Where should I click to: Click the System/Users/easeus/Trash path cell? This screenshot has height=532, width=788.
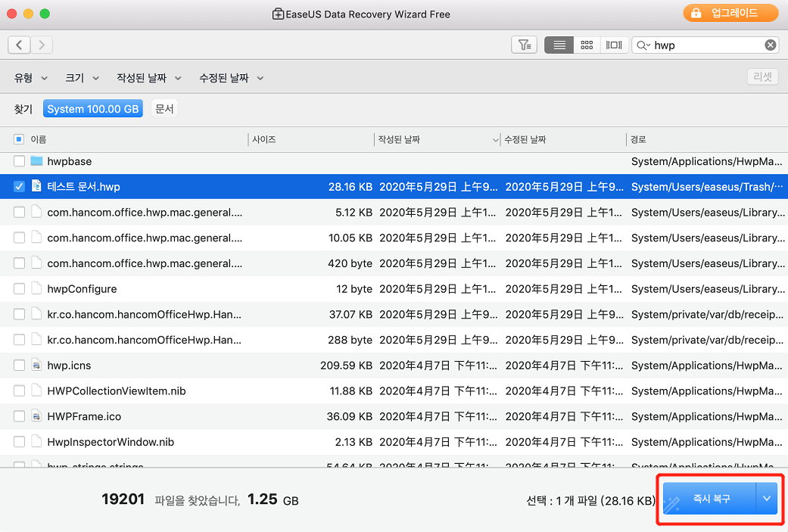[707, 186]
